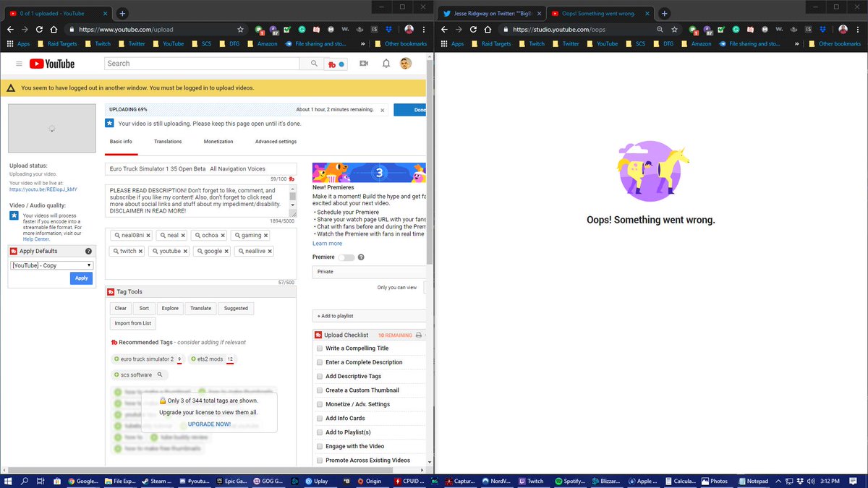
Task: Open the YouTube hamburger guide menu
Action: tap(19, 64)
